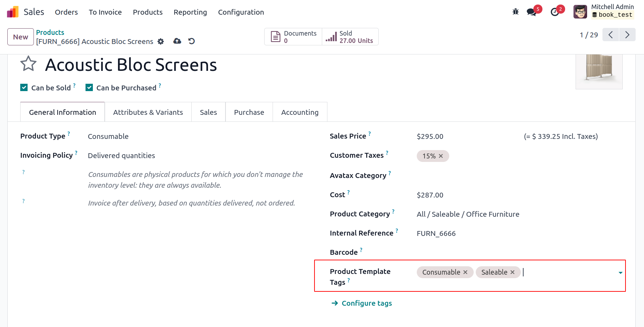Go to the previous product record
Screen dimensions: 644x327
click(610, 35)
